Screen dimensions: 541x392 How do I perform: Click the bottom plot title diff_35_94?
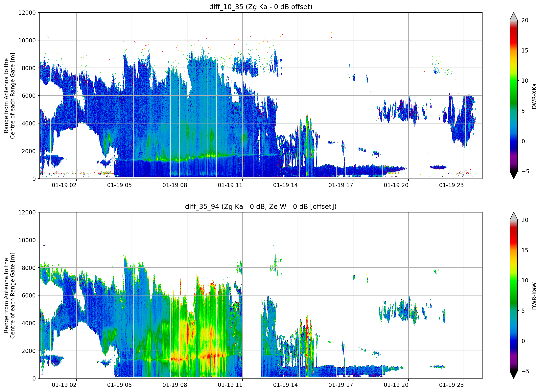pyautogui.click(x=261, y=207)
